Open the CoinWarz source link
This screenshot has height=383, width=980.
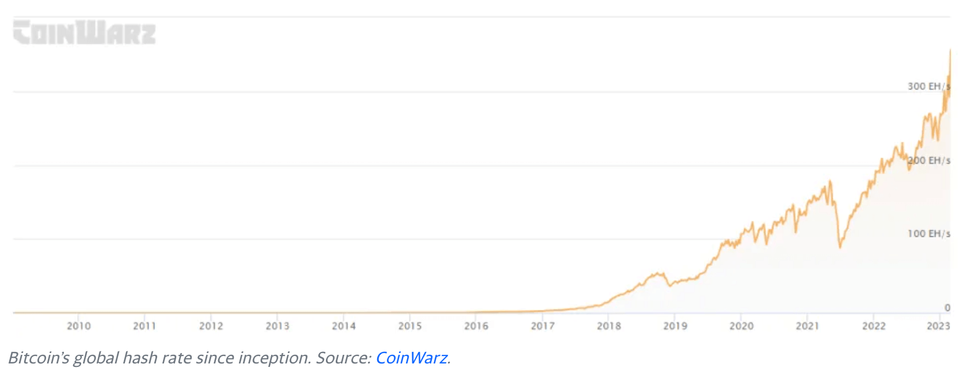(x=411, y=358)
